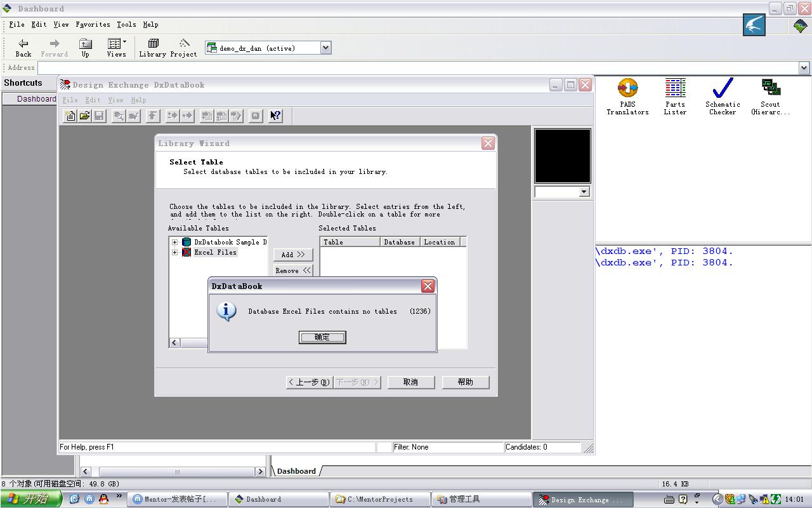This screenshot has height=508, width=812.
Task: Switch to 管理工具 taskbar window
Action: 481,500
